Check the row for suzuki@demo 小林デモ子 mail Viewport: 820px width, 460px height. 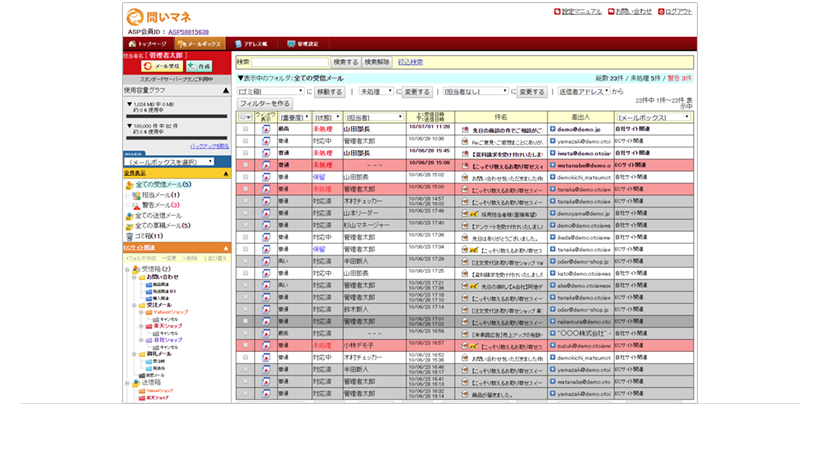245,346
